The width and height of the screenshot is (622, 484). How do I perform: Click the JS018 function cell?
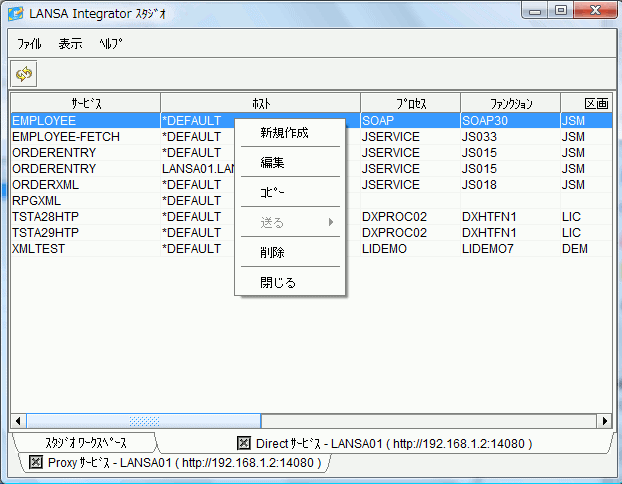[x=511, y=184]
